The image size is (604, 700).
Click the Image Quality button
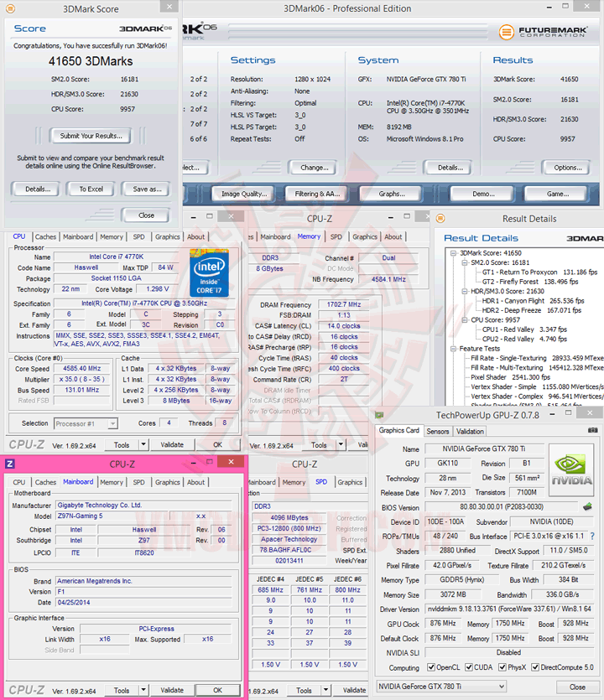pyautogui.click(x=244, y=194)
